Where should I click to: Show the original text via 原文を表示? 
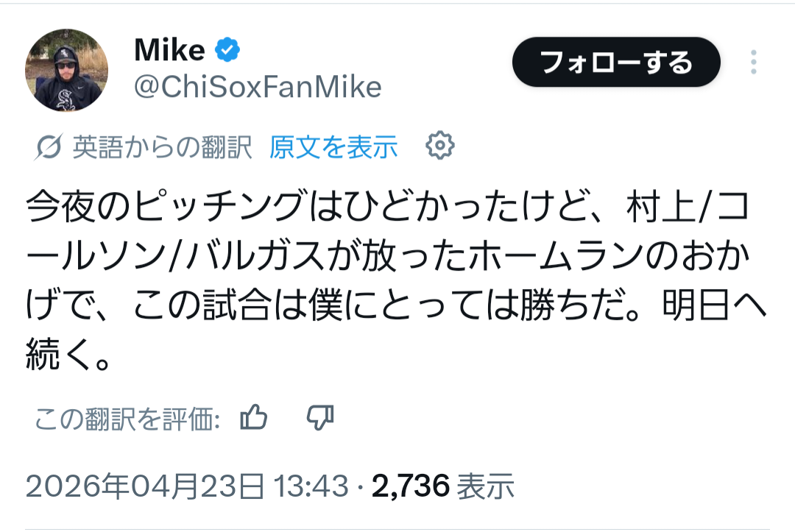pos(333,148)
